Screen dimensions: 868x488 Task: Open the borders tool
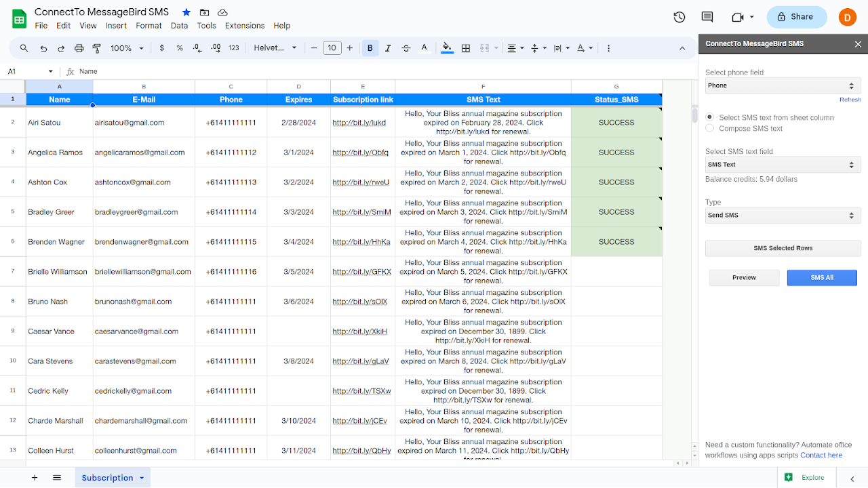click(466, 48)
